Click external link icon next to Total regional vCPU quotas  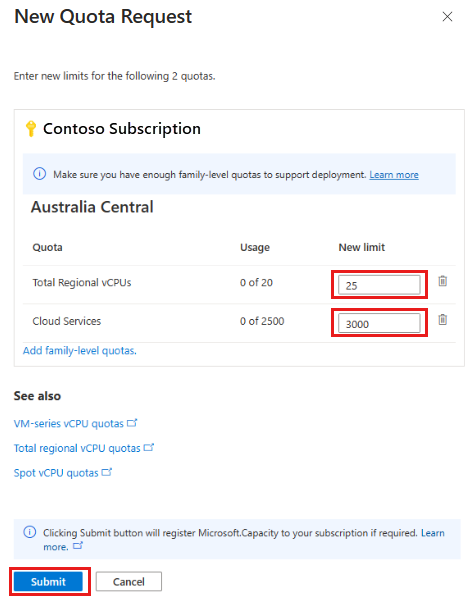[x=149, y=447]
